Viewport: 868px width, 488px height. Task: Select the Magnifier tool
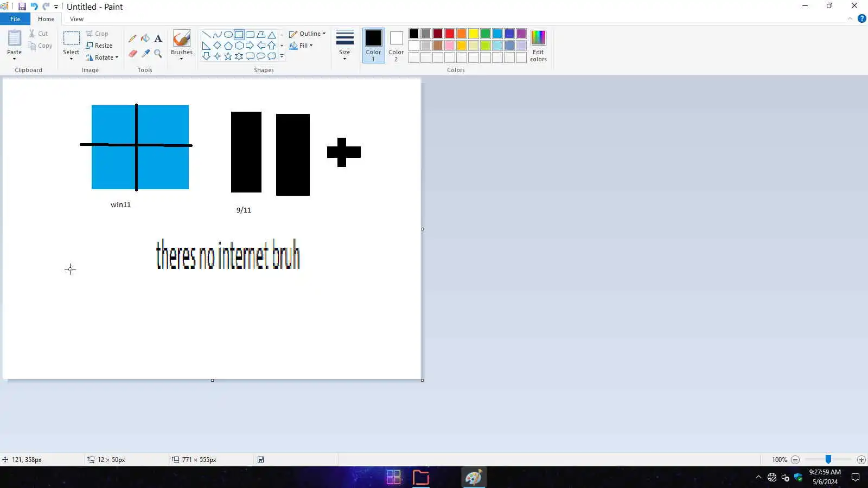[x=158, y=53]
